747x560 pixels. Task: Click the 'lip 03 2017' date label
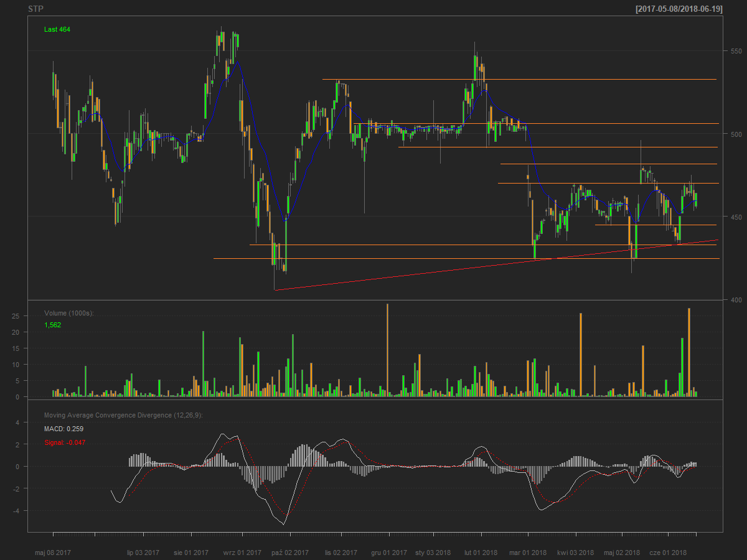click(x=143, y=553)
